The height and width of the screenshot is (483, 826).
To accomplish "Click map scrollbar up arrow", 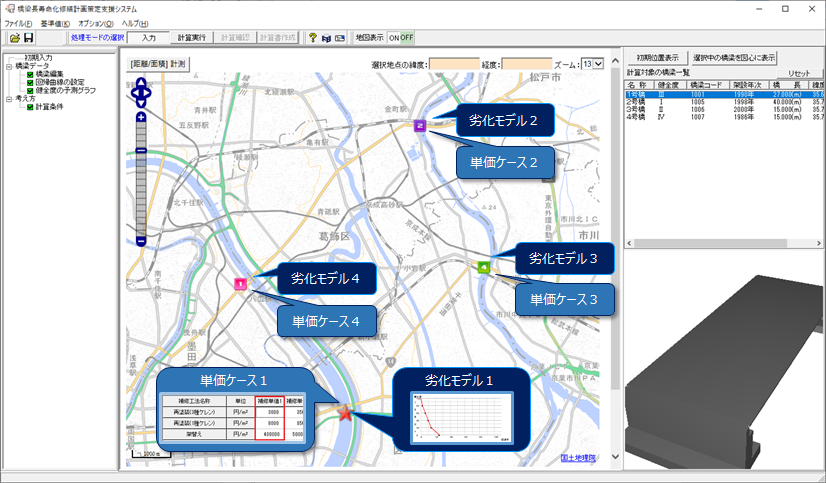I will tap(615, 61).
